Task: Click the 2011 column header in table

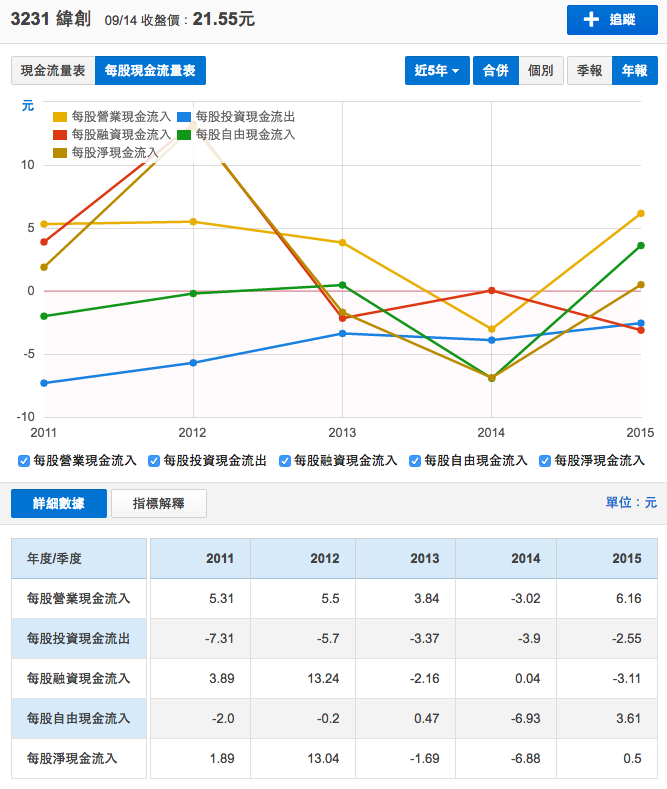Action: [219, 558]
